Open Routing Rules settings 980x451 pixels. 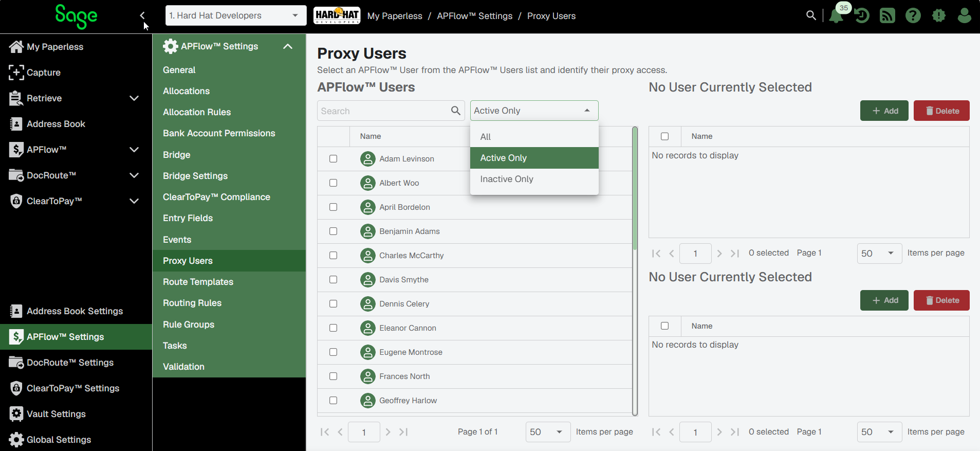tap(229, 303)
